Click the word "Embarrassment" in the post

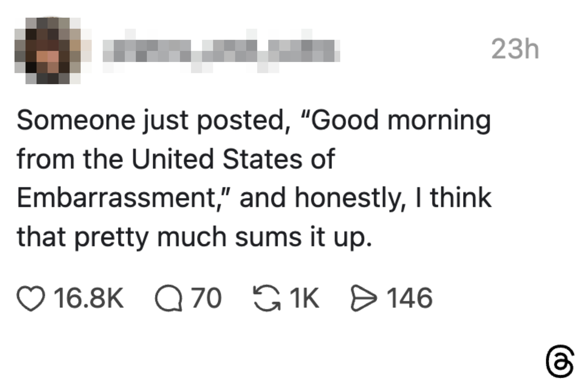click(116, 198)
